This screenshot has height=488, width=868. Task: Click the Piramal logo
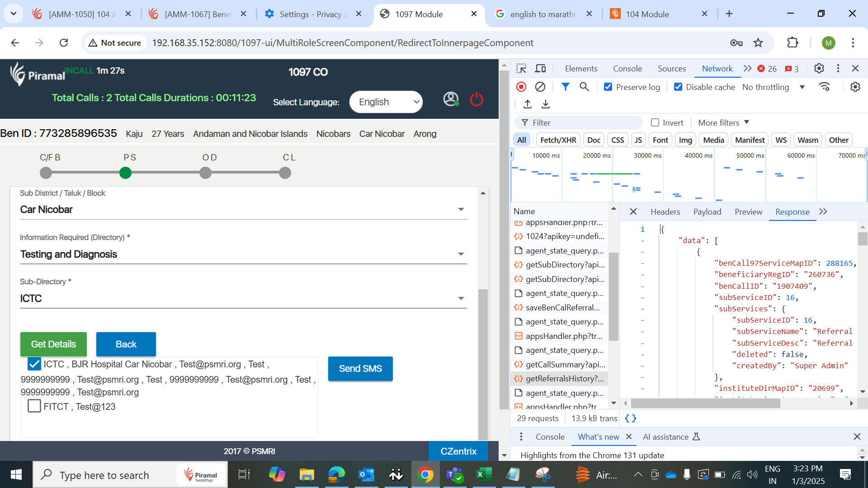38,74
